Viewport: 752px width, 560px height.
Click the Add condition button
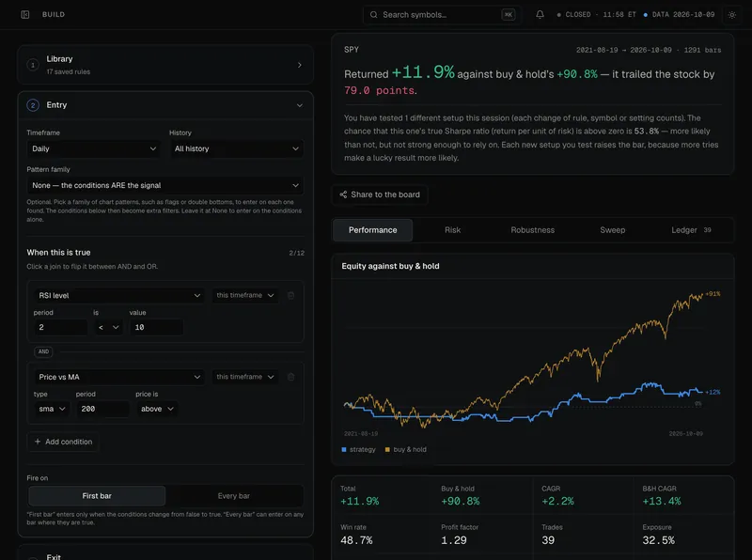pyautogui.click(x=63, y=442)
